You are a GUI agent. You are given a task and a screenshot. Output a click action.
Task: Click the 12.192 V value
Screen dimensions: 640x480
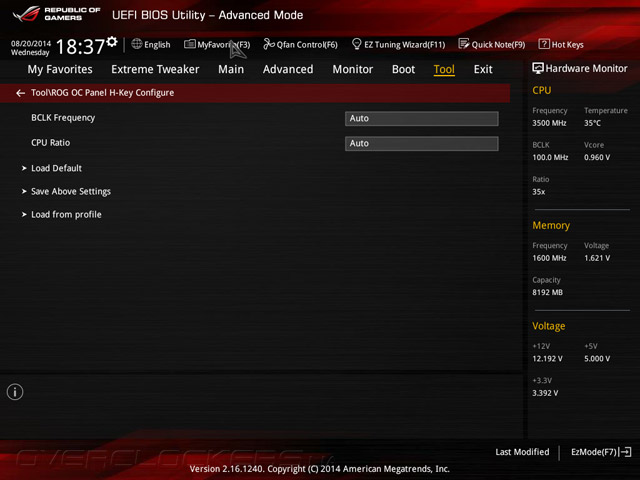547,359
